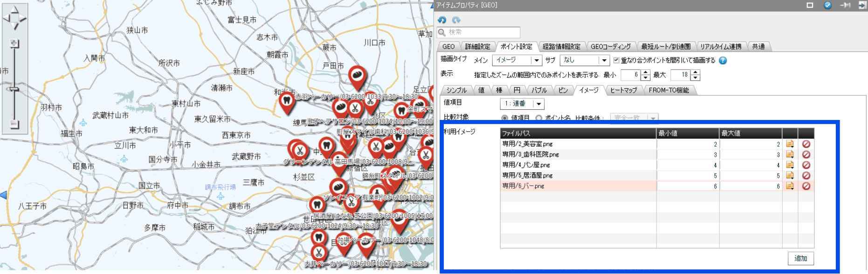
Task: Pan the map up with arrow
Action: 14,9
